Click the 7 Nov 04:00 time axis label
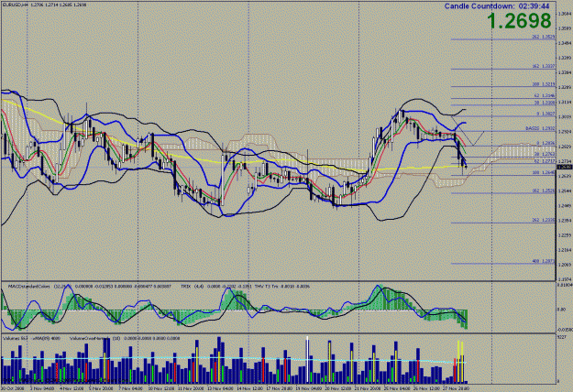This screenshot has height=392, width=573. 130,388
